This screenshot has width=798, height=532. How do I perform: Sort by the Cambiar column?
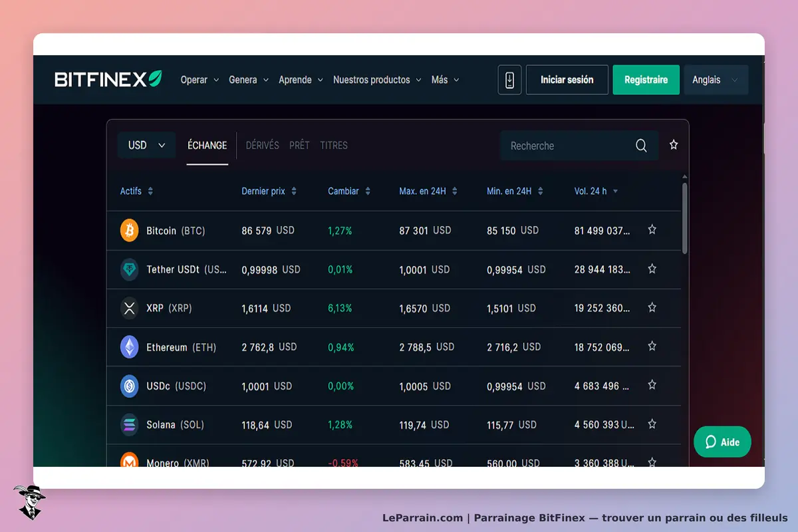click(349, 191)
